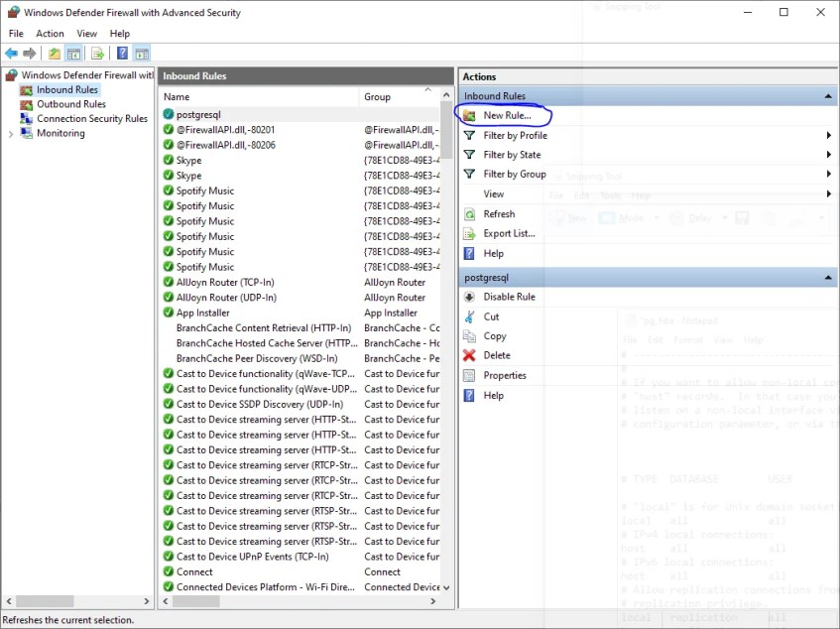840x629 pixels.
Task: Click the rules list scroll up arrow
Action: coord(446,95)
